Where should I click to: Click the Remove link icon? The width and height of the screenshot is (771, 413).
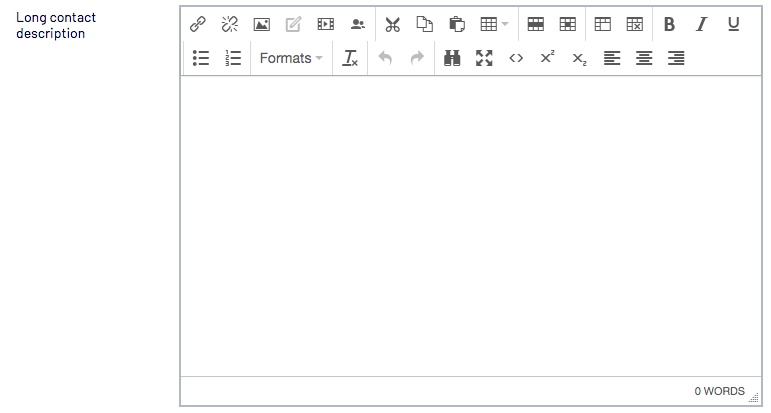click(x=230, y=24)
